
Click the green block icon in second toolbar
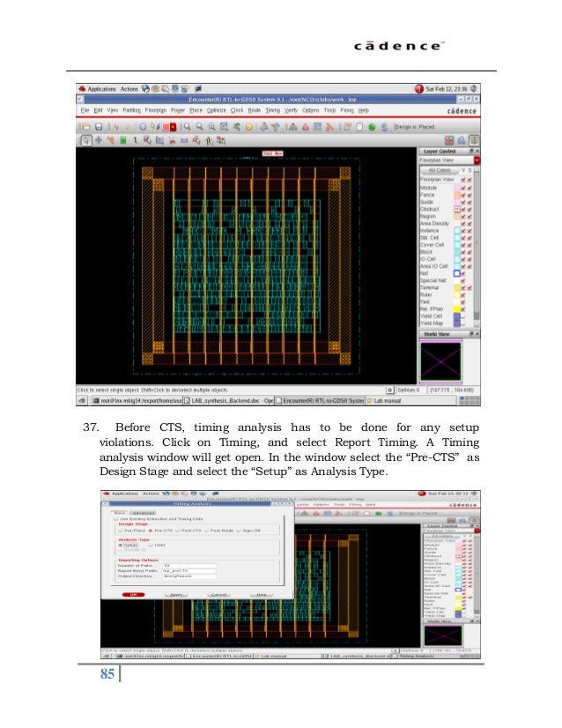(x=123, y=140)
